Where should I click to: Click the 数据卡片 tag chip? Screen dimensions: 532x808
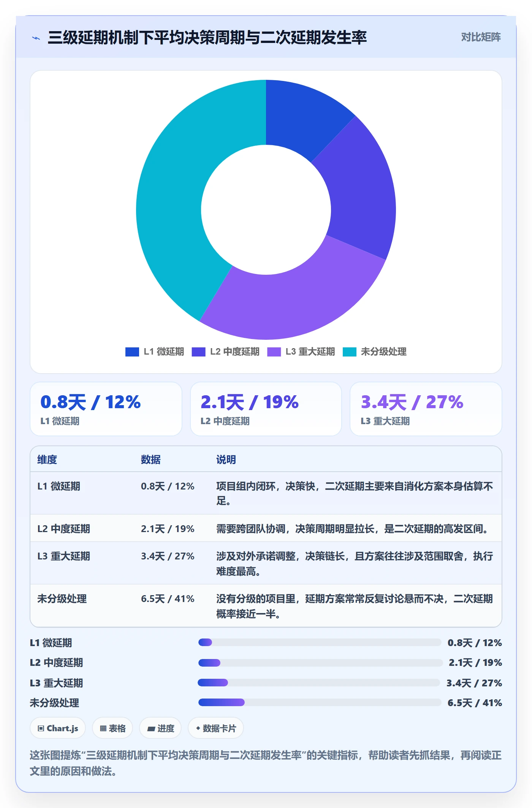click(x=216, y=728)
